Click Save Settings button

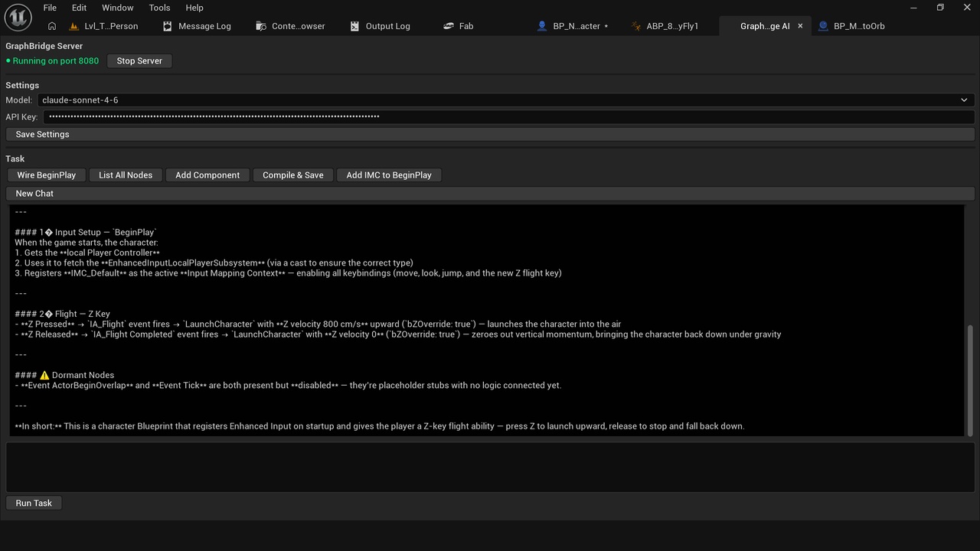(490, 134)
